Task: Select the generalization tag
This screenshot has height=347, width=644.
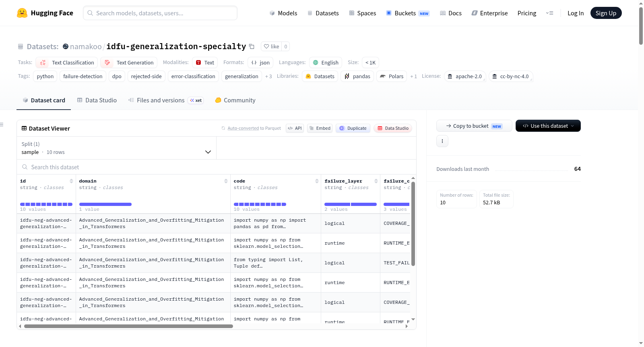Action: click(x=242, y=76)
